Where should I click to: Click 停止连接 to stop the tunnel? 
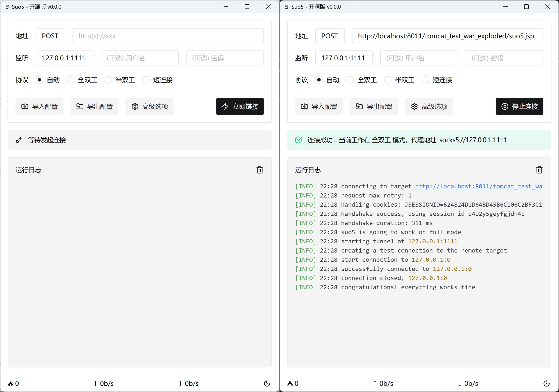519,106
